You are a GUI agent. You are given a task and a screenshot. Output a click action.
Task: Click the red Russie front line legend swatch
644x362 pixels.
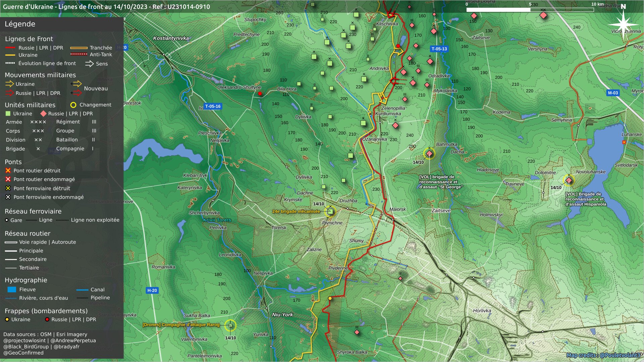tap(10, 48)
